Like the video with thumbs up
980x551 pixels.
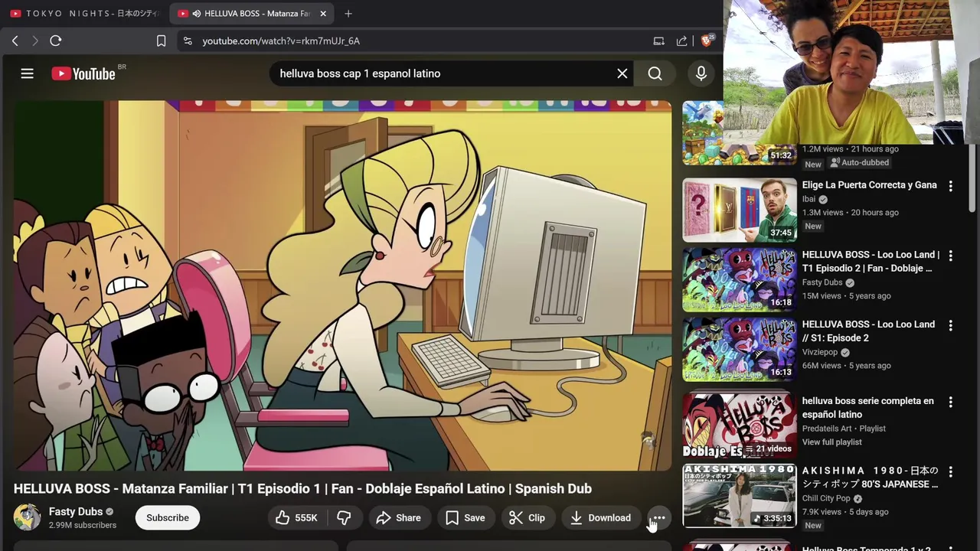(297, 518)
